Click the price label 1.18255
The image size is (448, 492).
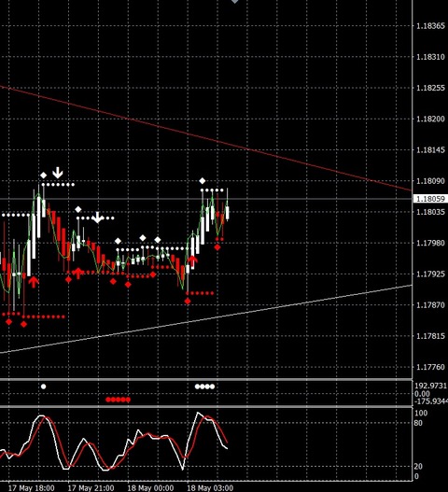coord(430,88)
